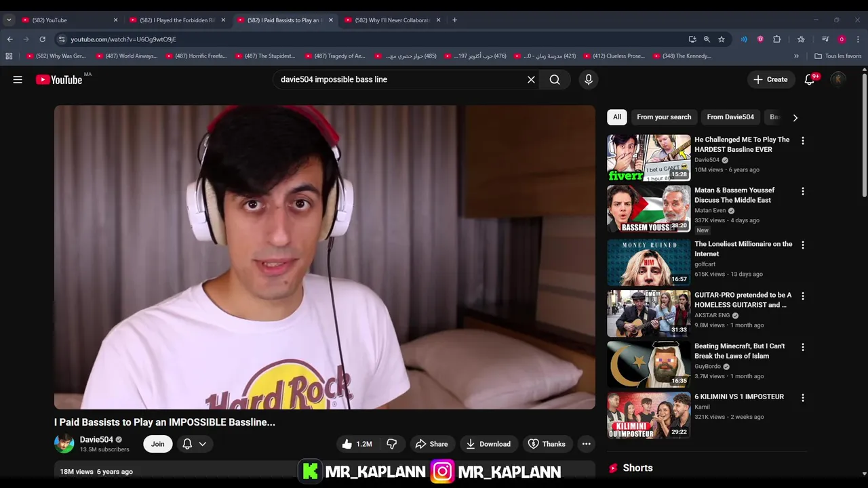Viewport: 868px width, 488px height.
Task: Open 'MONEY RUINED HIM' video thumbnail
Action: click(x=649, y=262)
